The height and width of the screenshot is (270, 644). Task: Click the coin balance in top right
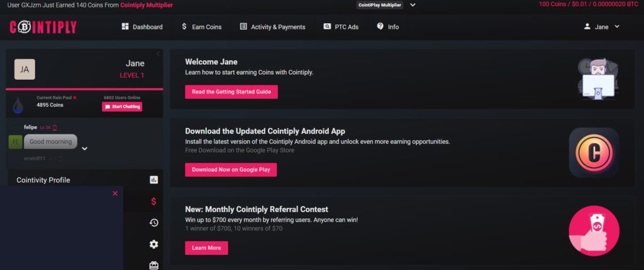click(589, 4)
